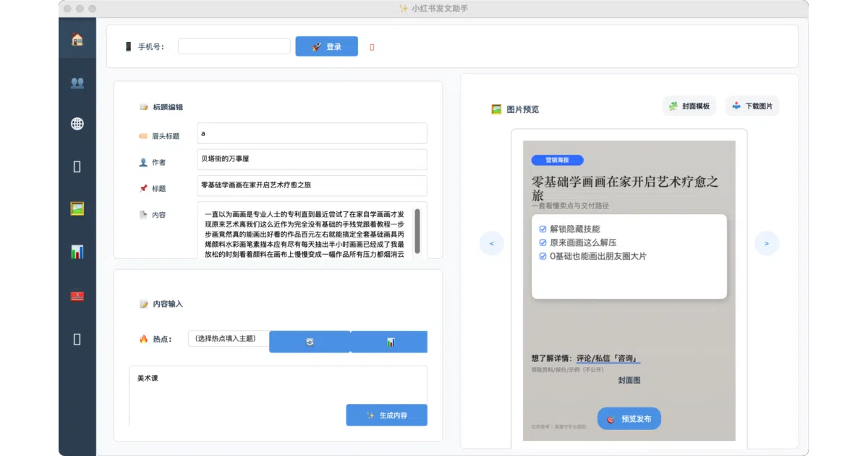Click the pushpin icon beside 标题
The height and width of the screenshot is (456, 868).
pyautogui.click(x=143, y=188)
